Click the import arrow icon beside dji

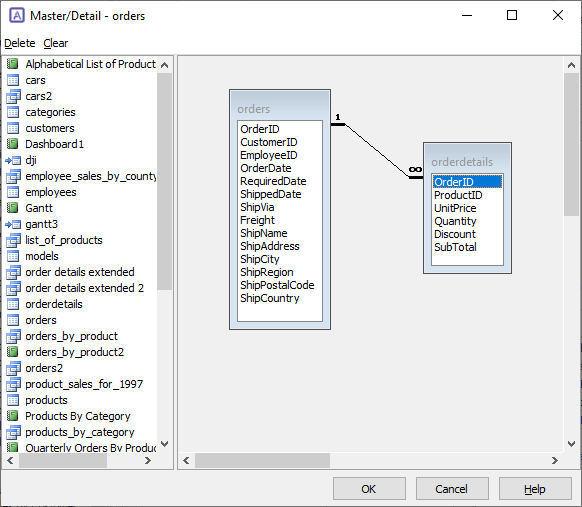[x=13, y=160]
